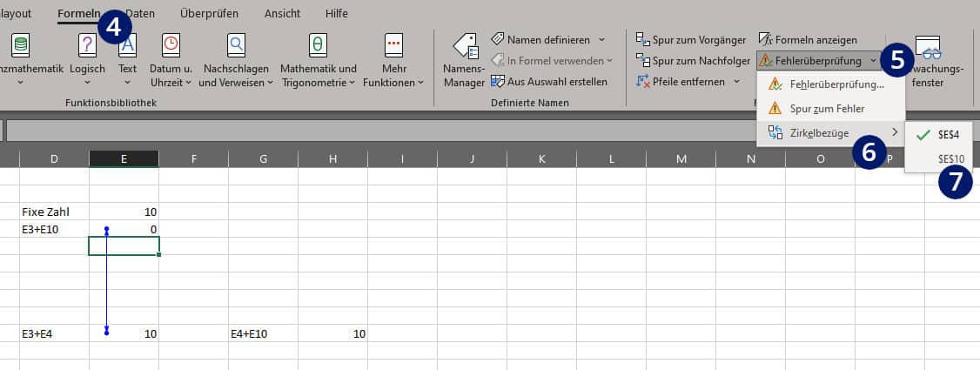Image resolution: width=980 pixels, height=370 pixels.
Task: Click the cell labeled E3+E10
Action: (x=54, y=229)
